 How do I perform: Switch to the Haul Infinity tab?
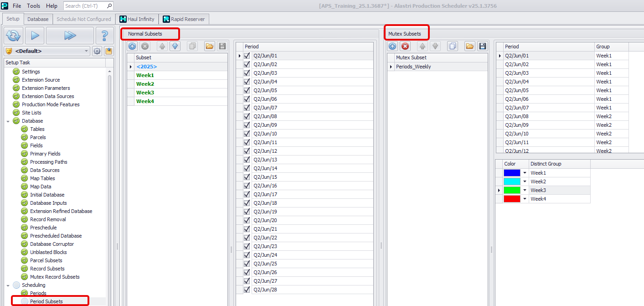pyautogui.click(x=137, y=19)
